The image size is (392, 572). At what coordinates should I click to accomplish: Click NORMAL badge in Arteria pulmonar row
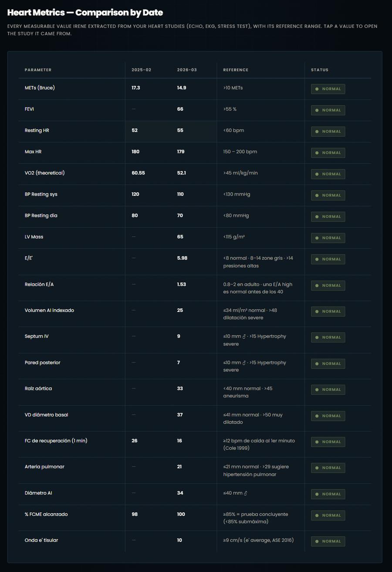[328, 468]
